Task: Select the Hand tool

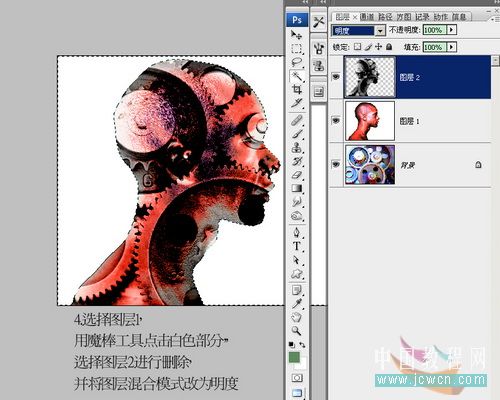Action: [x=296, y=317]
